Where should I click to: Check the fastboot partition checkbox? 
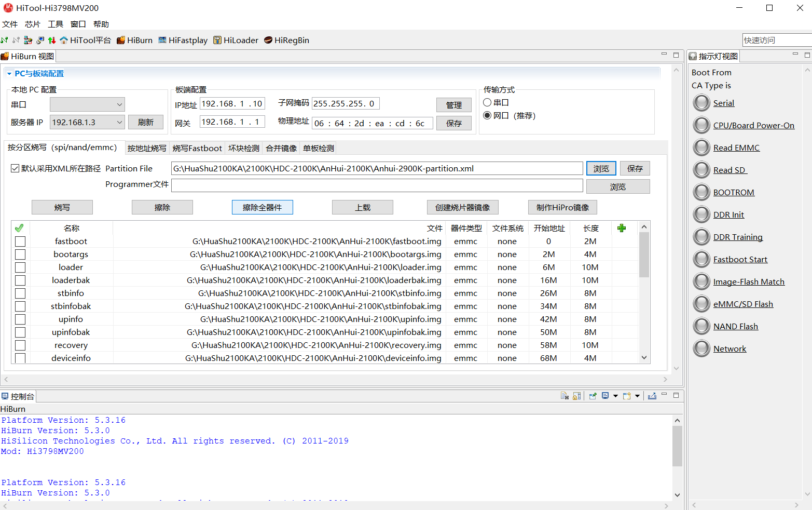coord(20,241)
